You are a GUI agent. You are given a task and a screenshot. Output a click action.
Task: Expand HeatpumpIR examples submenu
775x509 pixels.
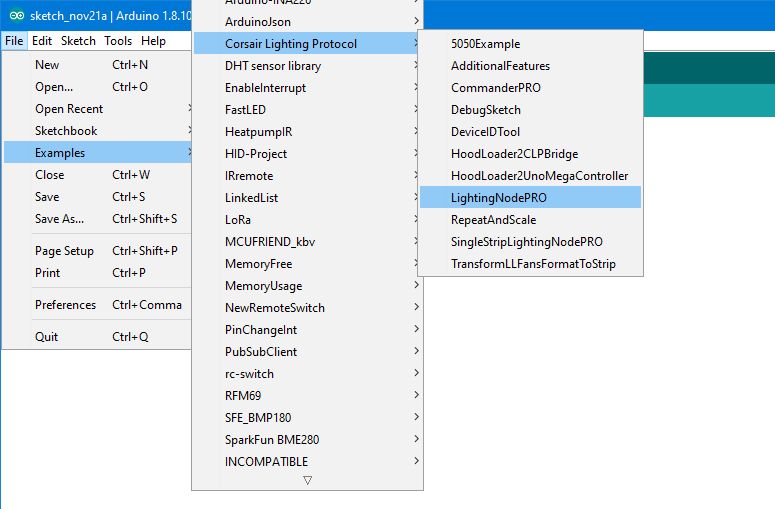(x=307, y=132)
